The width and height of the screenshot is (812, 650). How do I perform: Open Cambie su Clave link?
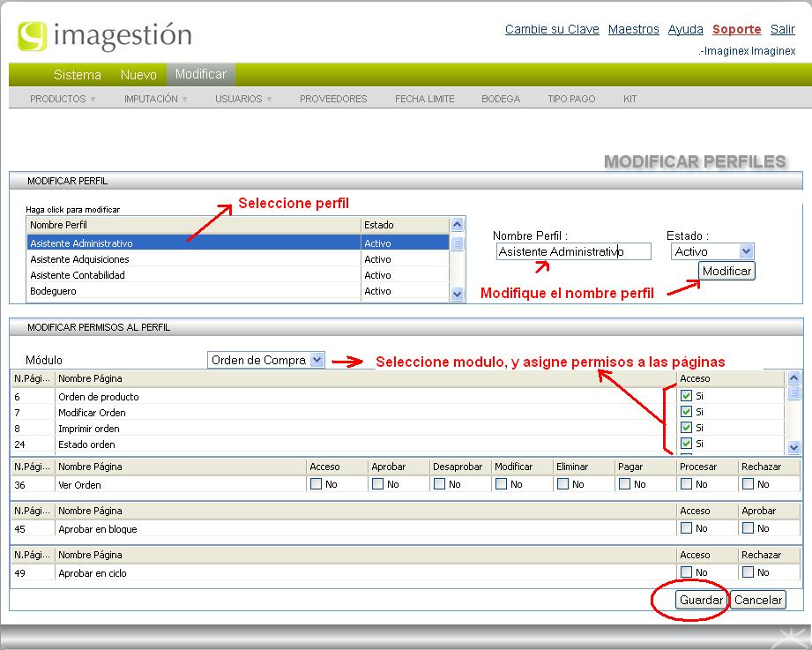click(552, 29)
